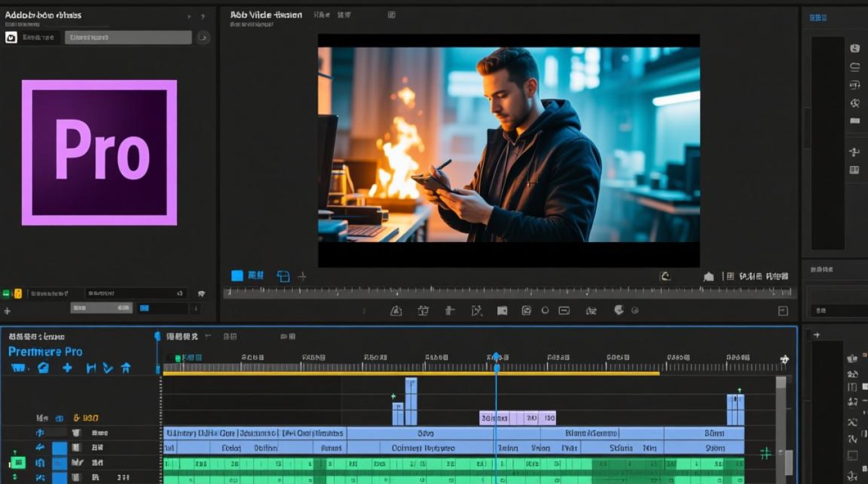The width and height of the screenshot is (868, 484).
Task: Click the curved loop icon below preview's right side
Action: click(x=665, y=276)
